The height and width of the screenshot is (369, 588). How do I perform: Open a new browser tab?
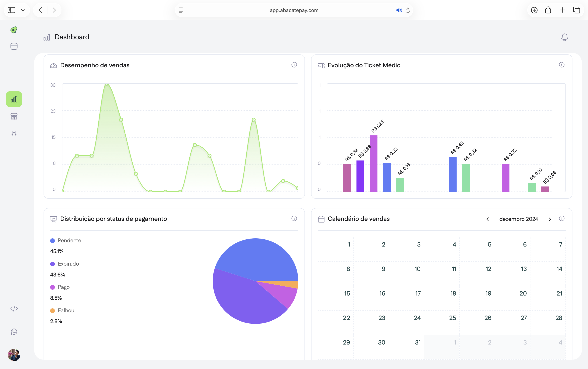pyautogui.click(x=562, y=10)
